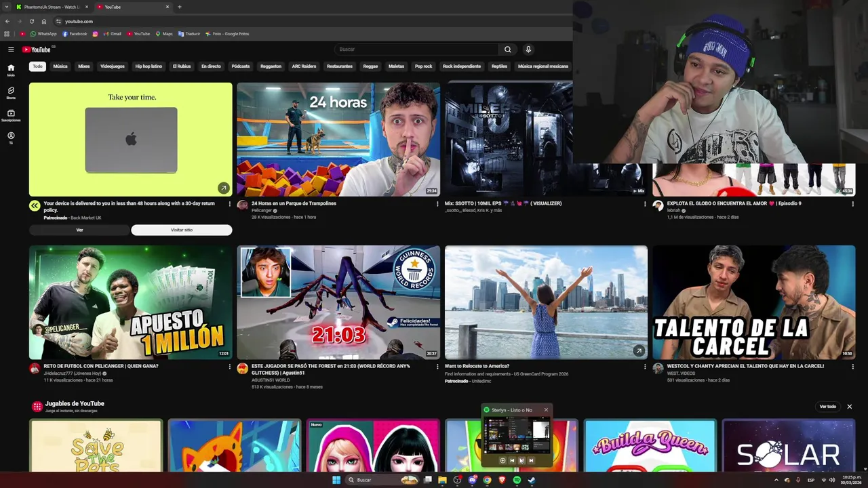
Task: Select the Videojuegos filter chip
Action: click(113, 66)
